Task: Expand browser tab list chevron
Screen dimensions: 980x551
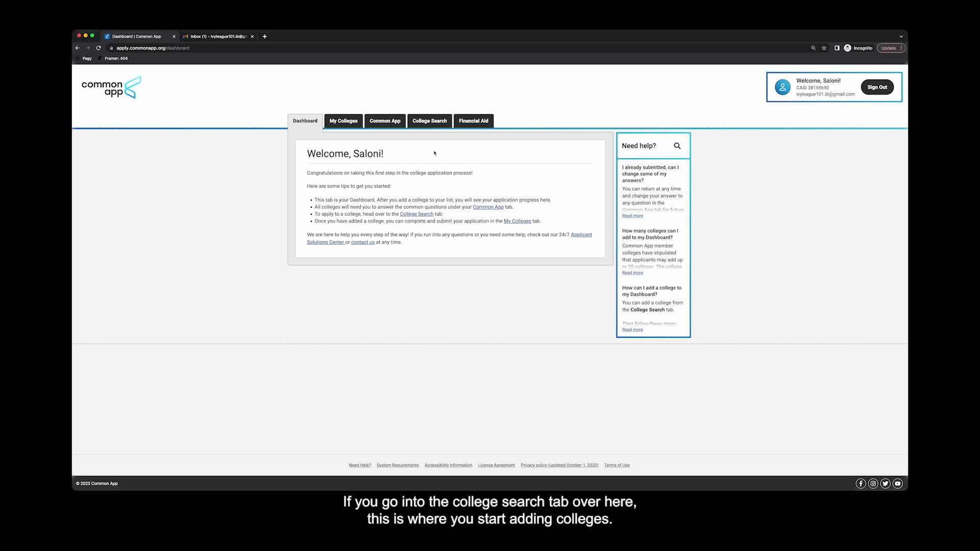Action: [901, 36]
